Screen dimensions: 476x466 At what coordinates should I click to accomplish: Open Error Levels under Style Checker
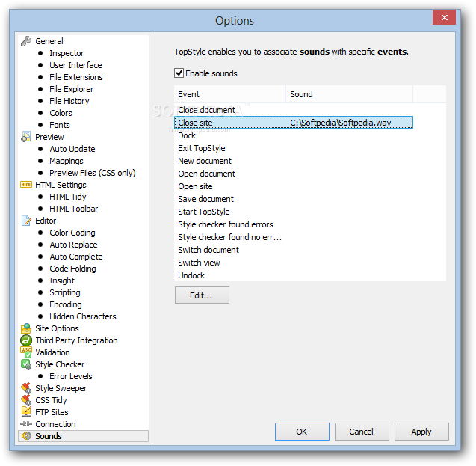(71, 376)
